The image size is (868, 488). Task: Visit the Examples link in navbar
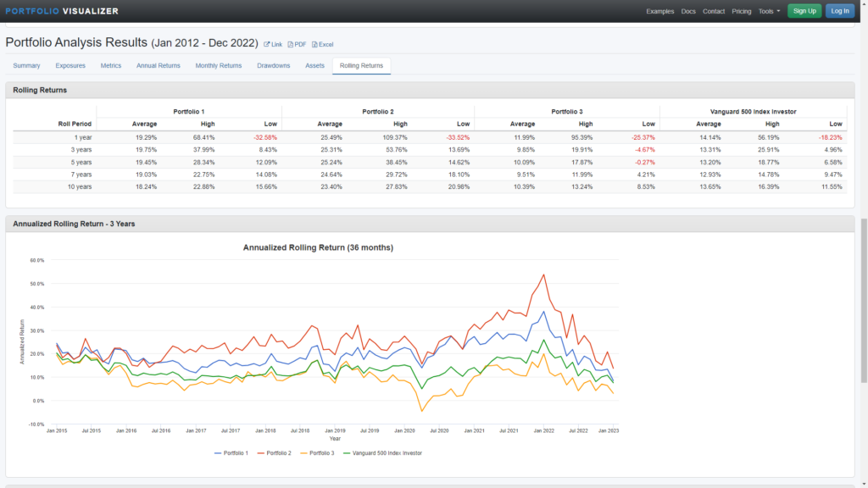click(x=659, y=11)
